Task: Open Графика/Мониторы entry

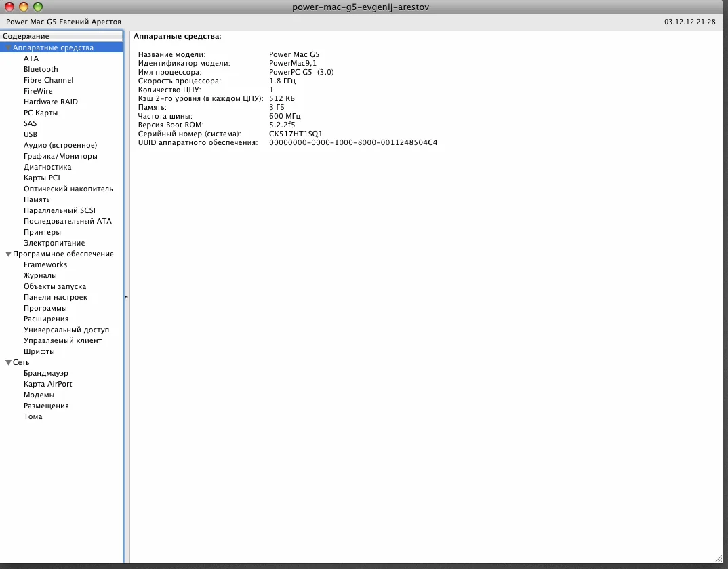Action: pos(60,156)
